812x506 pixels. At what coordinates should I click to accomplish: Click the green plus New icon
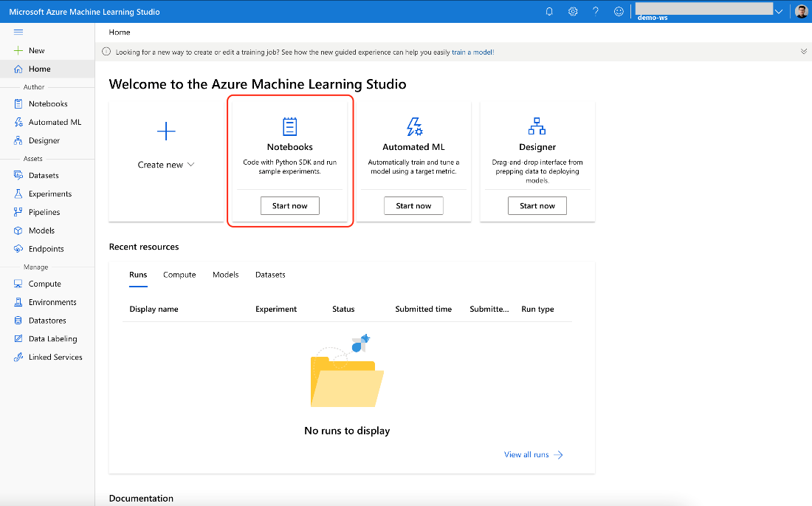tap(18, 50)
